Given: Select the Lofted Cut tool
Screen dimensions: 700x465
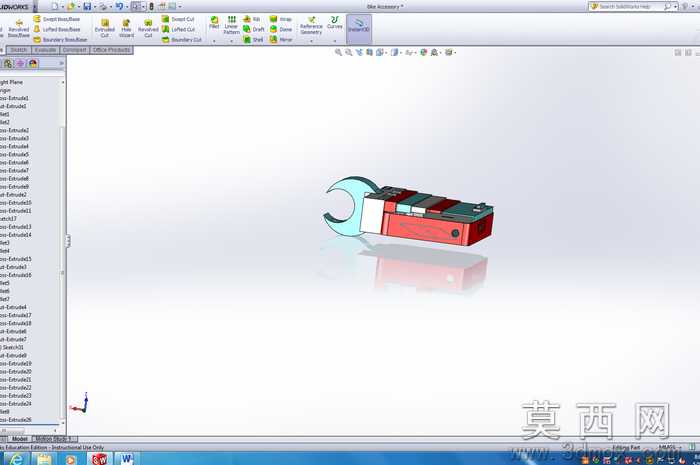Looking at the screenshot, I should pos(178,29).
